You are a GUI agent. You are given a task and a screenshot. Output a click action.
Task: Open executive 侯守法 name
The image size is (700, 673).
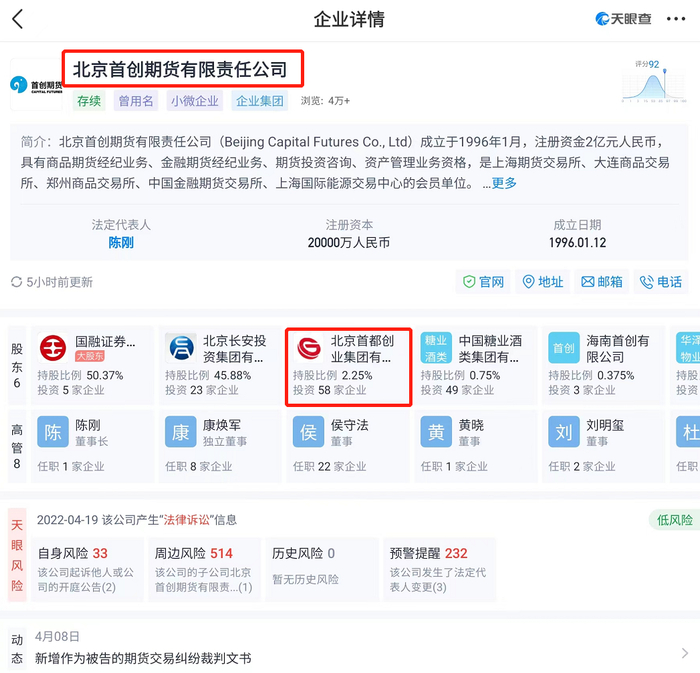pyautogui.click(x=350, y=425)
